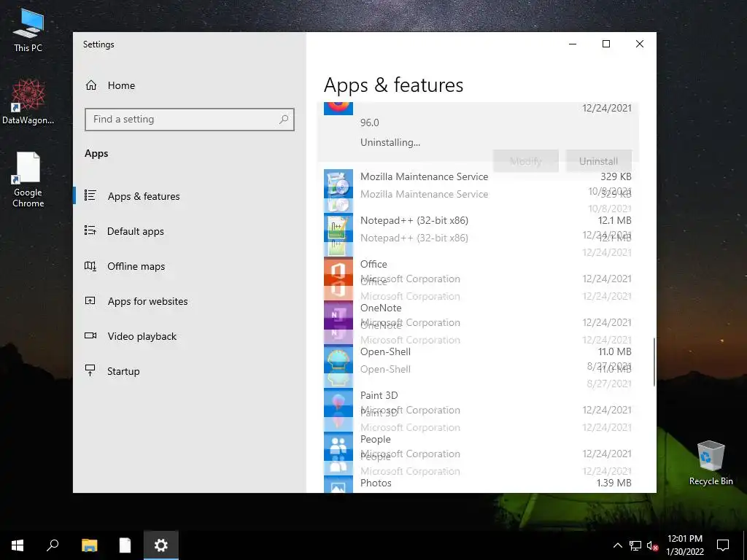The height and width of the screenshot is (560, 747).
Task: Click the Settings gear on the taskbar
Action: 161,545
